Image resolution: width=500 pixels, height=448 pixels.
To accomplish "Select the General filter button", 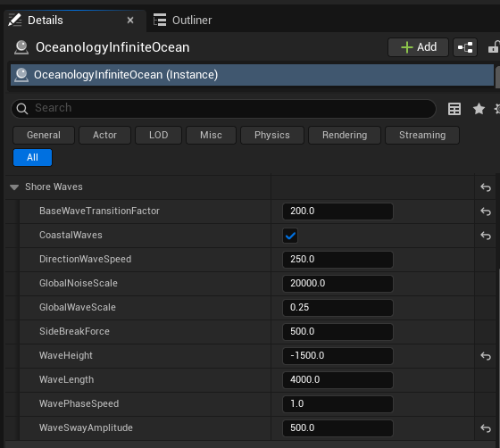I will pyautogui.click(x=44, y=135).
